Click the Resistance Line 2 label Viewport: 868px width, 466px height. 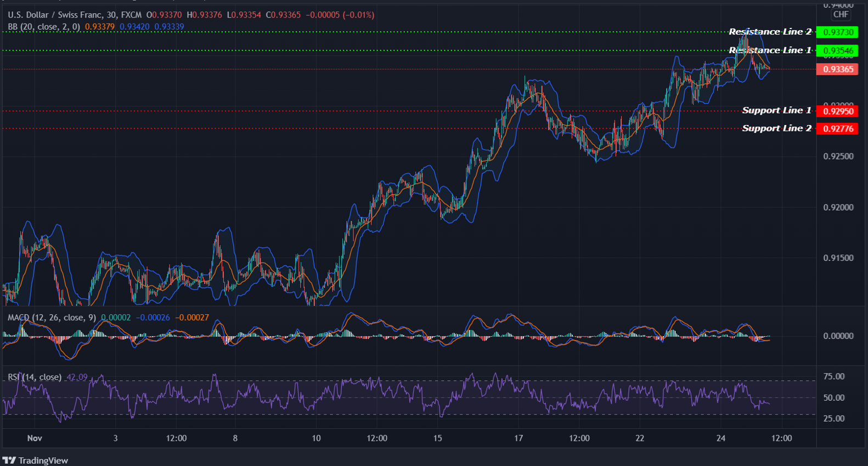click(770, 32)
